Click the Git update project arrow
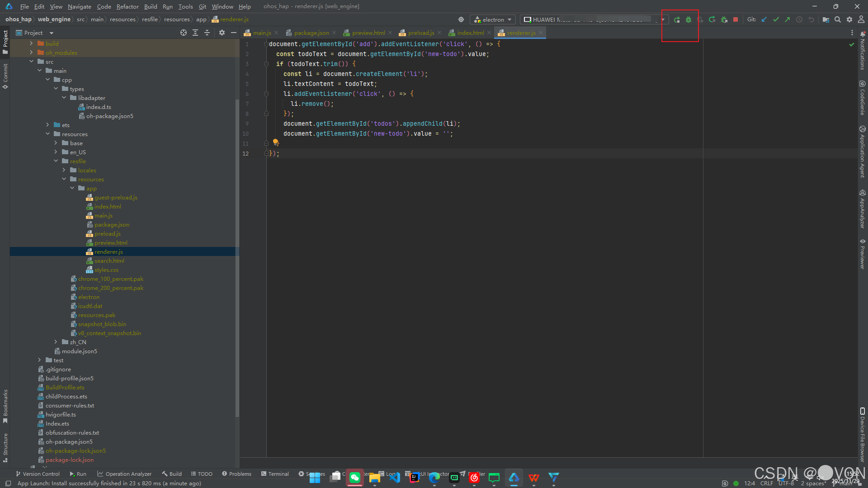This screenshot has width=868, height=488. coord(764,19)
